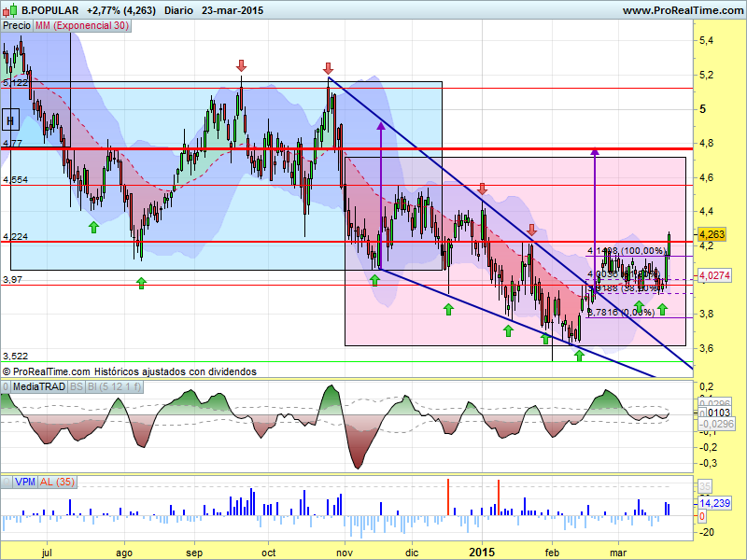Click the nov month label on time axis

(x=345, y=553)
